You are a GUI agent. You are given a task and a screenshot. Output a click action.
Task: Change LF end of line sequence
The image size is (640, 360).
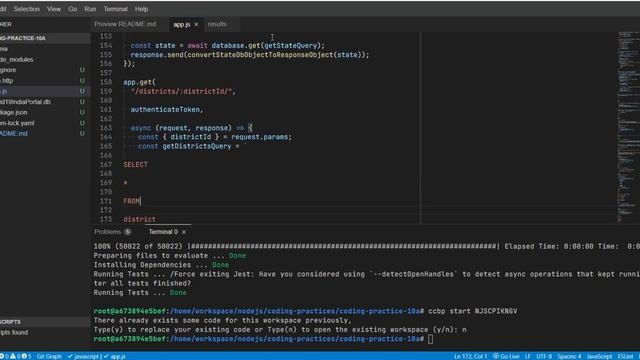click(528, 356)
